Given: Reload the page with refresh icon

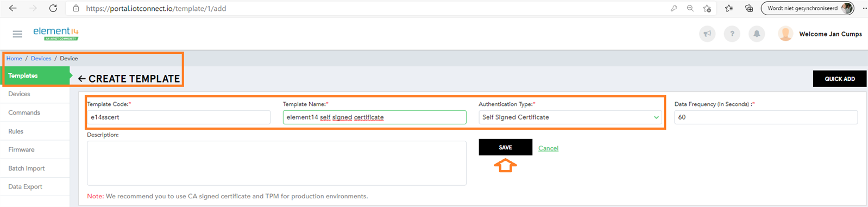Looking at the screenshot, I should [53, 8].
